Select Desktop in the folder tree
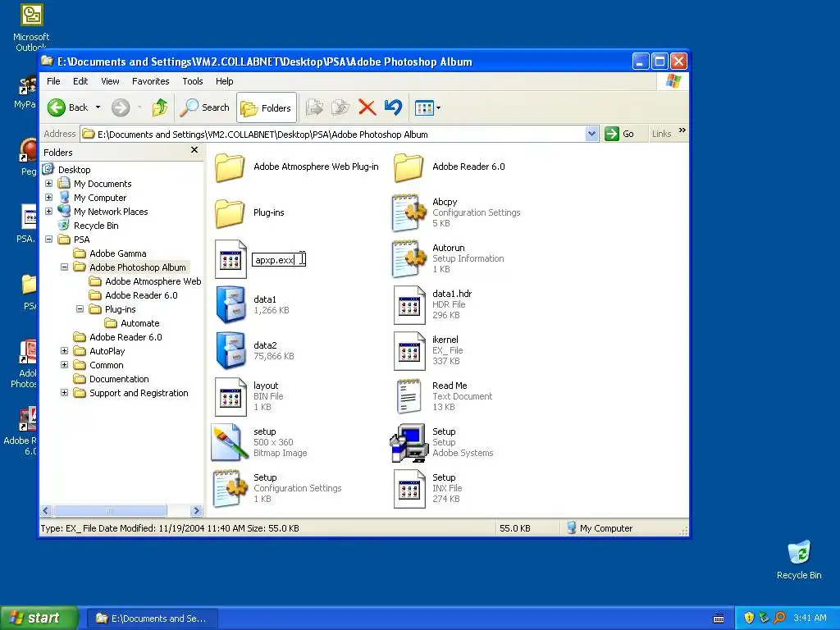The height and width of the screenshot is (630, 840). coord(75,170)
